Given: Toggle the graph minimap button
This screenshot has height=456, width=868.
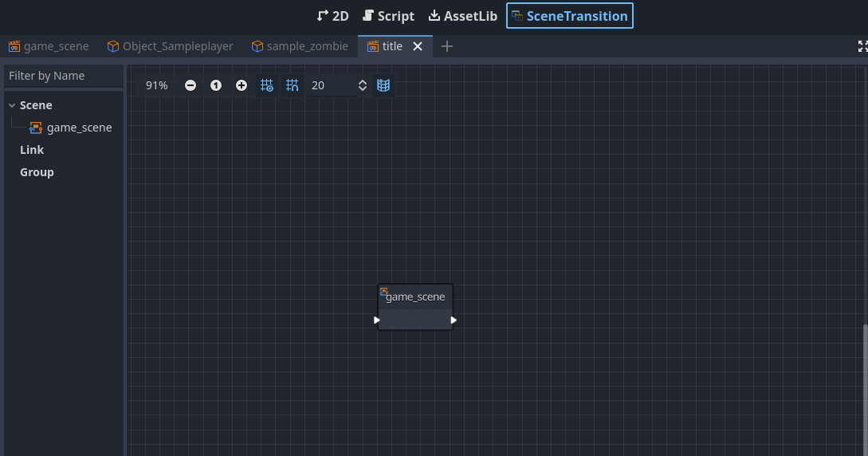Looking at the screenshot, I should [383, 85].
